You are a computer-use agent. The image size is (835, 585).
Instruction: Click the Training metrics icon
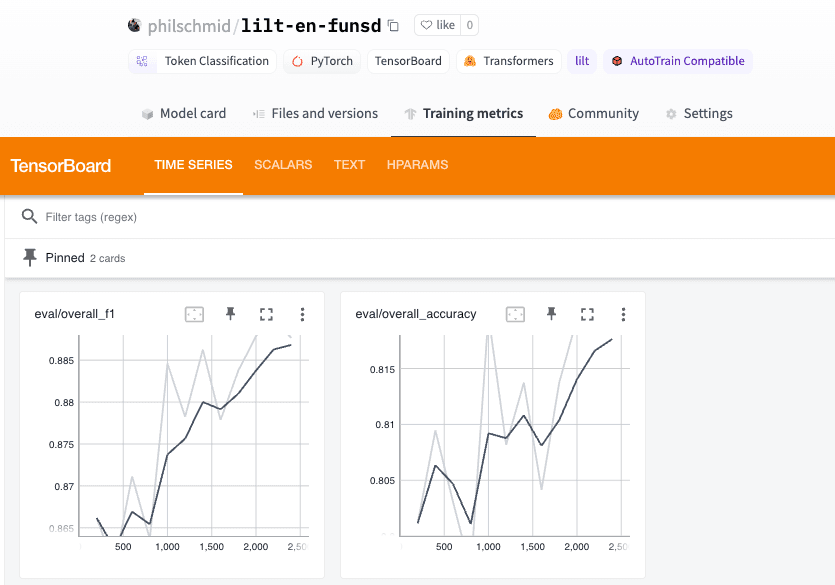point(410,114)
